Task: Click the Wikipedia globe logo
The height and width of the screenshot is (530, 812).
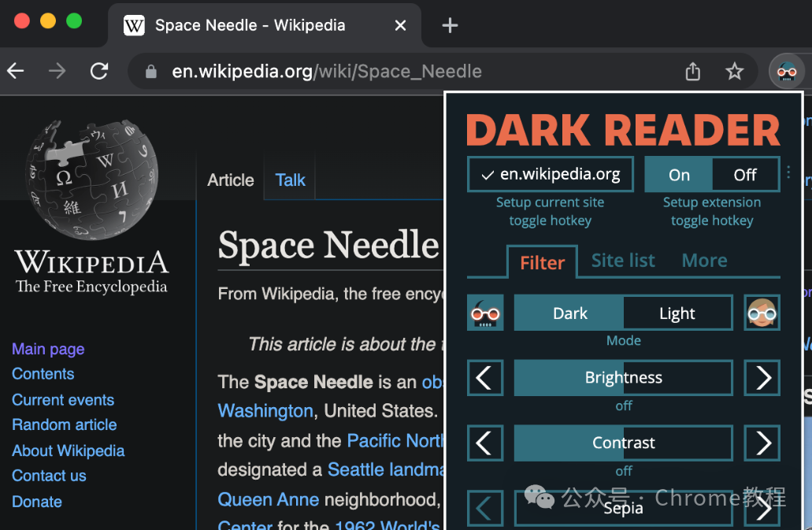Action: pos(92,179)
